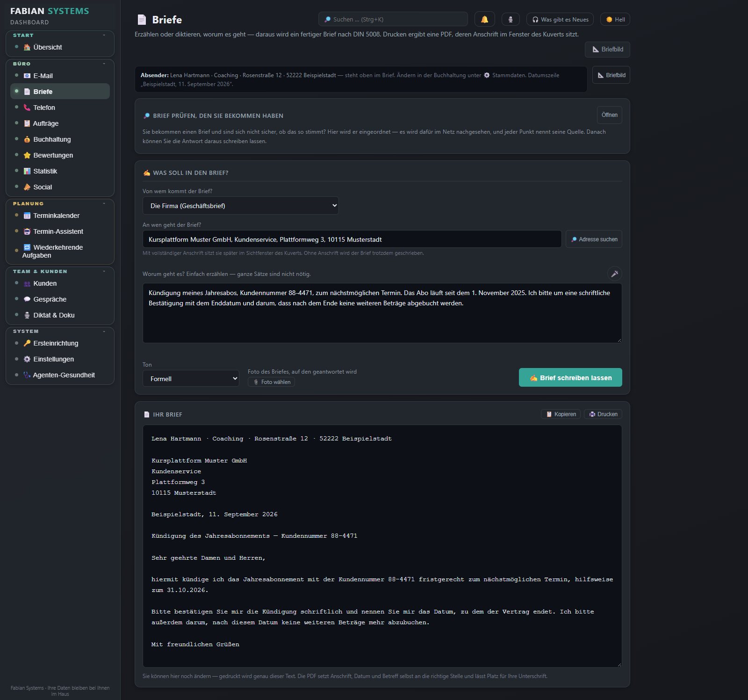Click the people icon next to Kunden

(x=27, y=283)
